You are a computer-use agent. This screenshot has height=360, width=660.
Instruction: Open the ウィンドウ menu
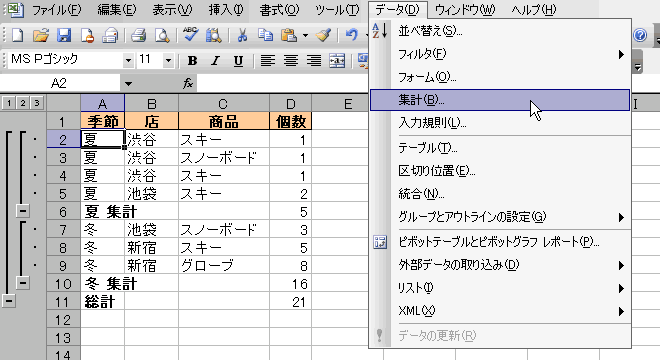(465, 9)
